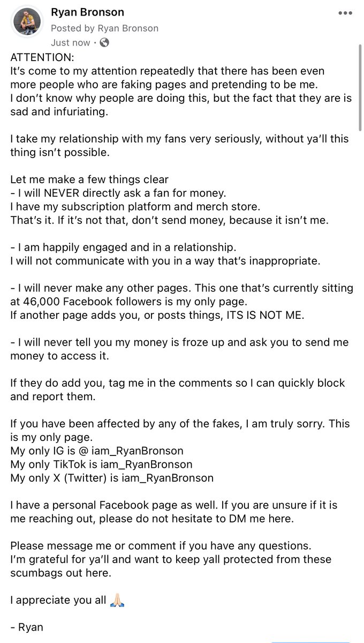
Task: Click the TikTok iam_RyanBronson line
Action: click(101, 464)
